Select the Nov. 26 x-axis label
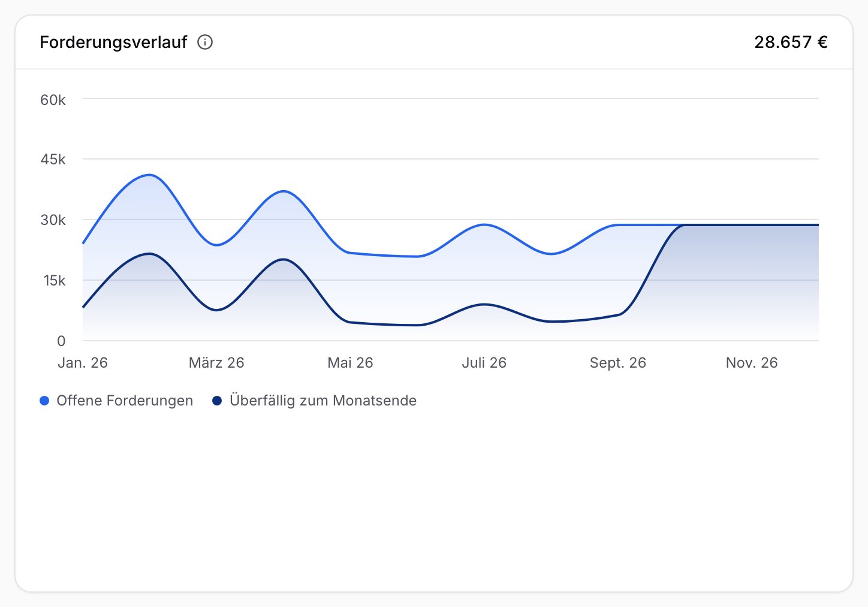 pos(752,363)
